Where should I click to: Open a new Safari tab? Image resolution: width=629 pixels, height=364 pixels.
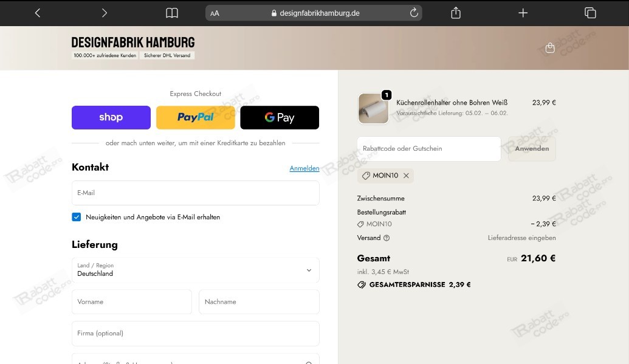523,12
